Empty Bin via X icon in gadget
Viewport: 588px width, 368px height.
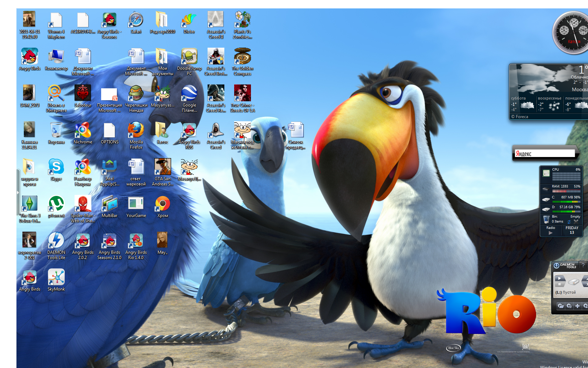tap(576, 222)
